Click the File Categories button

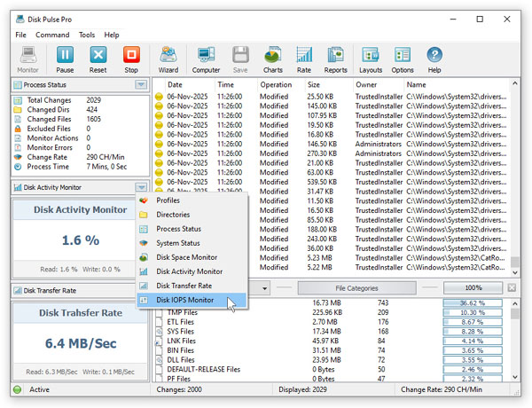[x=357, y=288]
